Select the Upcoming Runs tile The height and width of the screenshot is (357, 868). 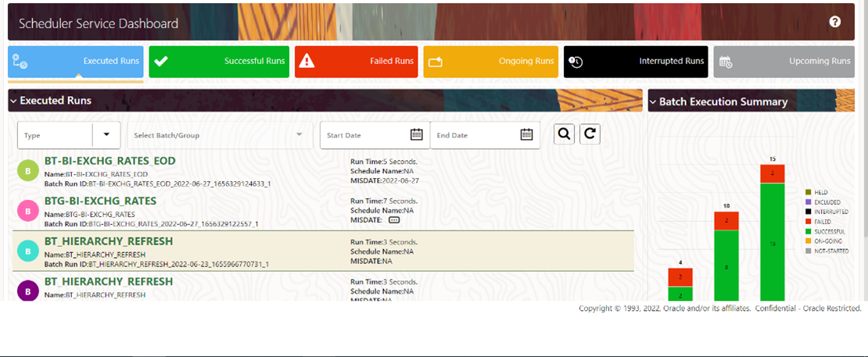point(784,62)
